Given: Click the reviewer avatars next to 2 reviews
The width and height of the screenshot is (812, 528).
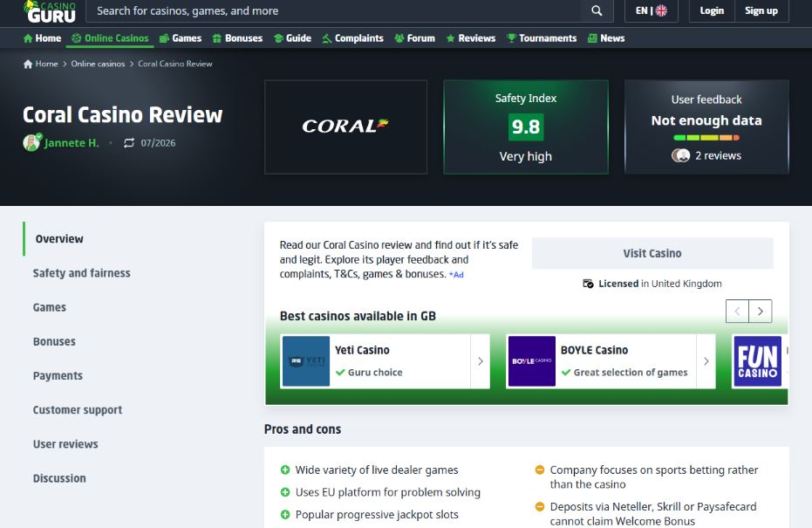Looking at the screenshot, I should point(680,155).
